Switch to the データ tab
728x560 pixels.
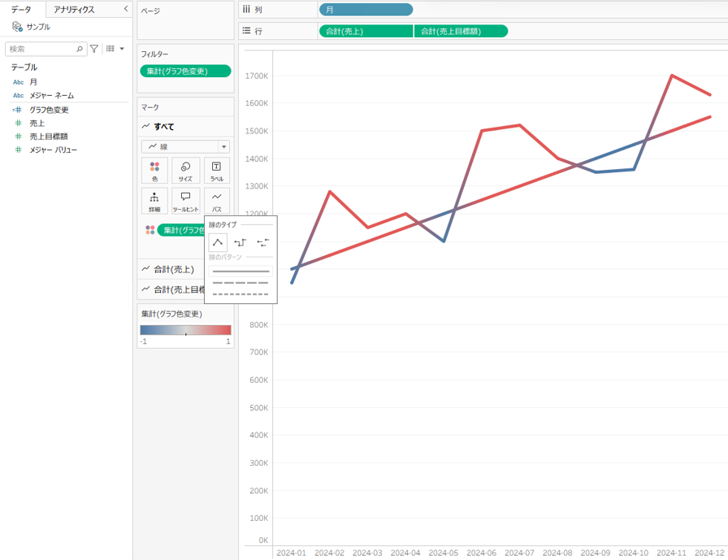21,10
